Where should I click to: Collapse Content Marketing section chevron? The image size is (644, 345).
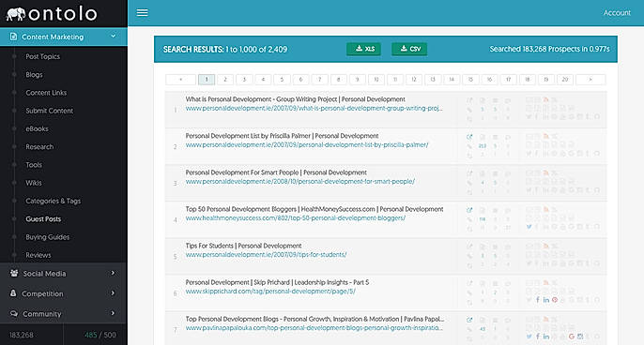tap(113, 37)
